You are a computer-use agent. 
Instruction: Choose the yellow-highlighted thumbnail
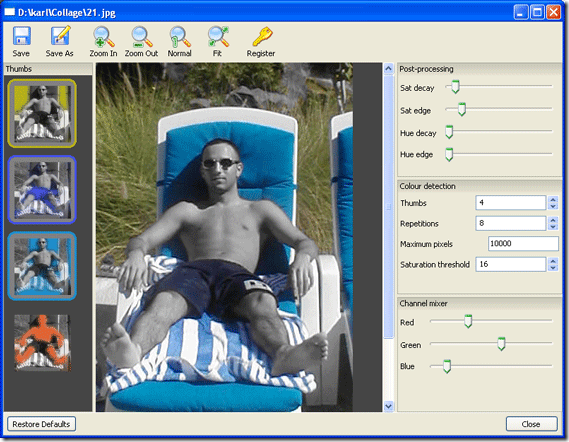[x=42, y=114]
